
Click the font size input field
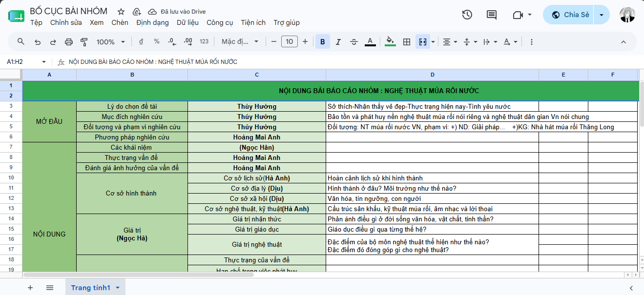point(290,42)
